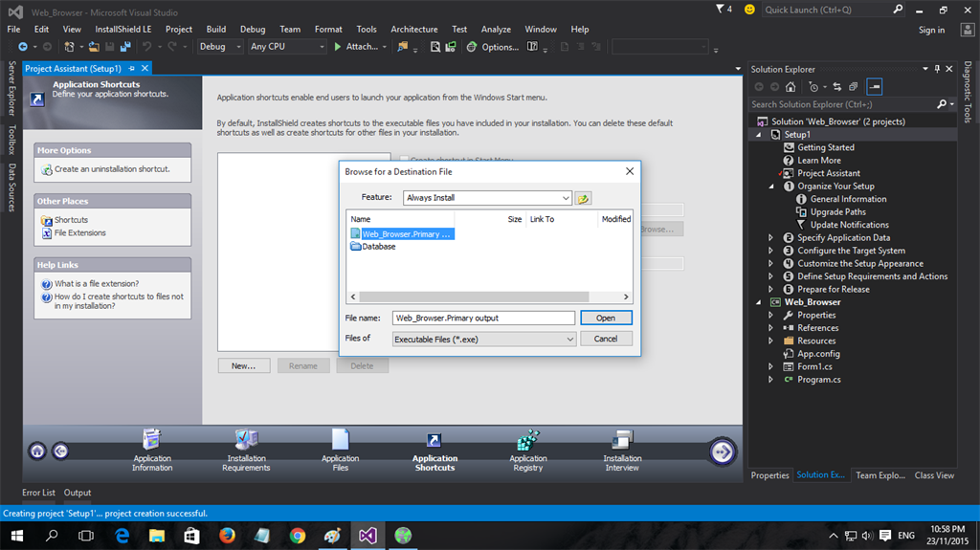Click Create an uninstallation shortcut link
980x550 pixels.
pyautogui.click(x=112, y=169)
